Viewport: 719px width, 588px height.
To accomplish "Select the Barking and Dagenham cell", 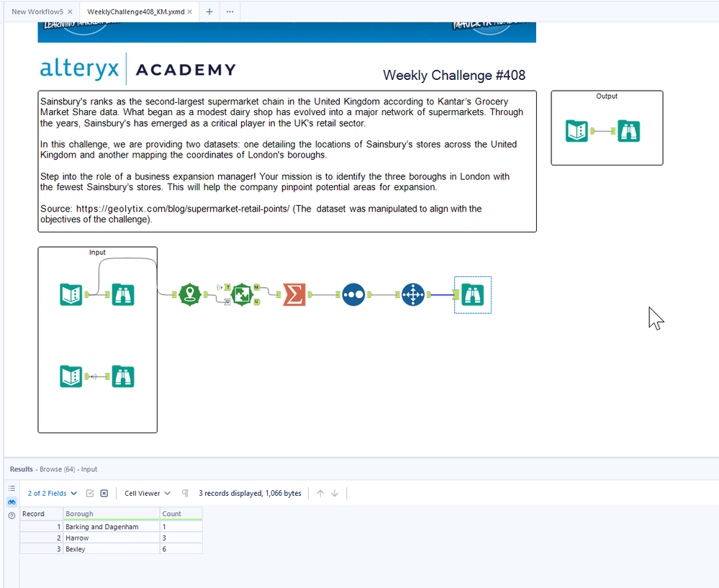I will tap(112, 527).
